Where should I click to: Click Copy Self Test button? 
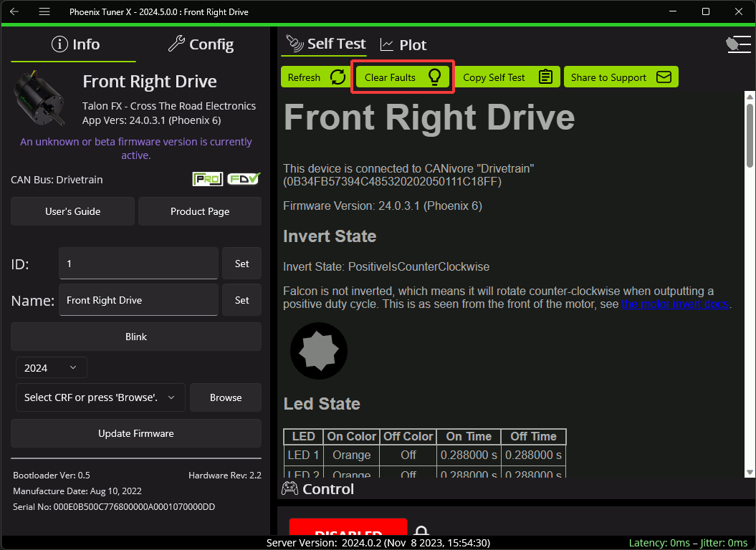pyautogui.click(x=507, y=77)
